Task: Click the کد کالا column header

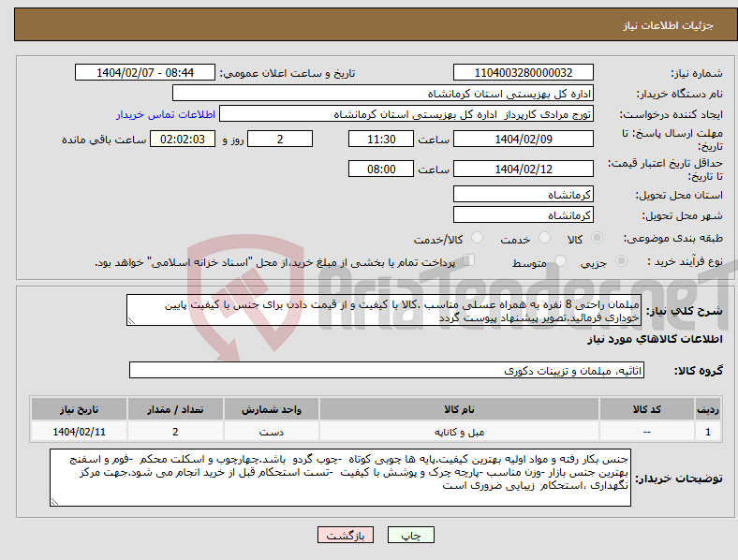Action: click(647, 409)
